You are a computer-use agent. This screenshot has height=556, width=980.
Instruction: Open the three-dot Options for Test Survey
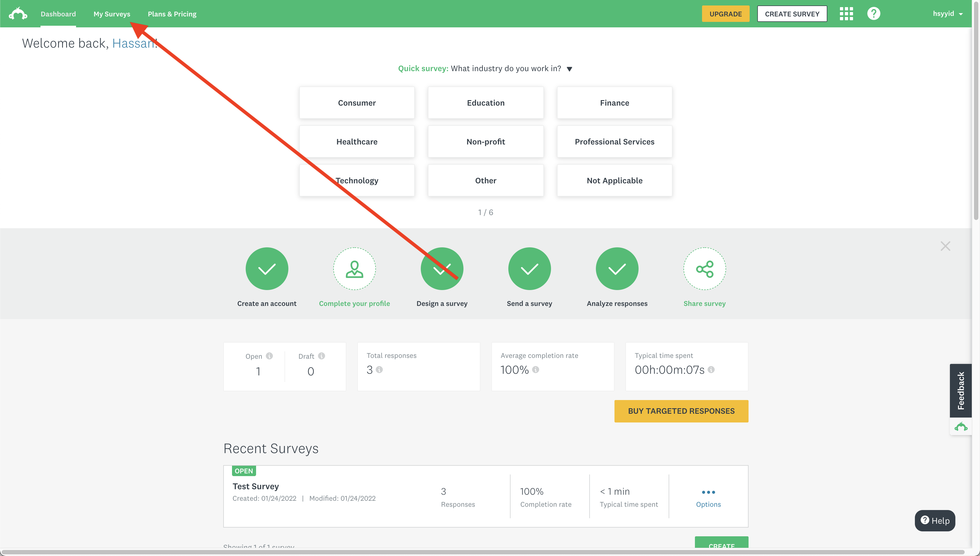coord(708,492)
